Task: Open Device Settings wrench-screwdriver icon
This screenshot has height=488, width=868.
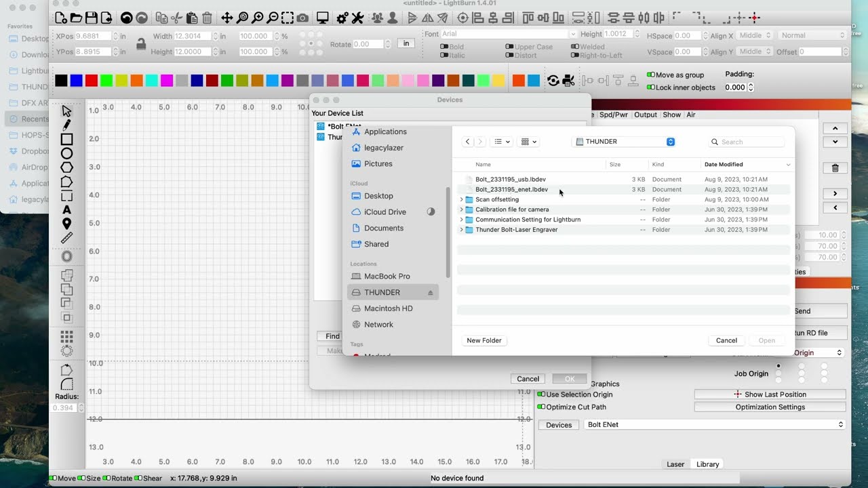Action: pyautogui.click(x=358, y=18)
